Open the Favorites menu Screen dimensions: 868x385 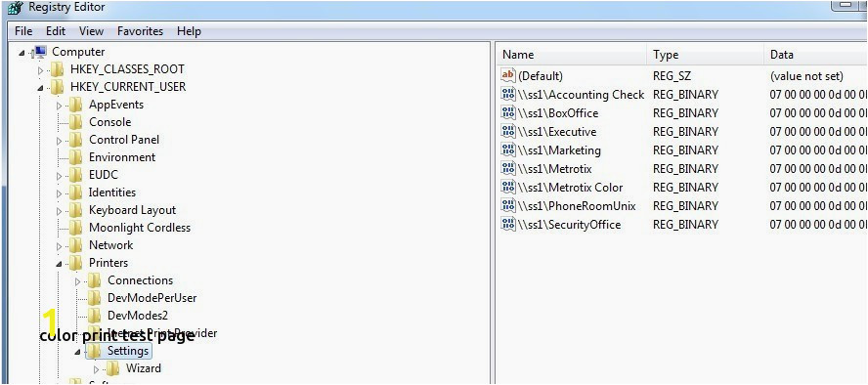[x=140, y=31]
